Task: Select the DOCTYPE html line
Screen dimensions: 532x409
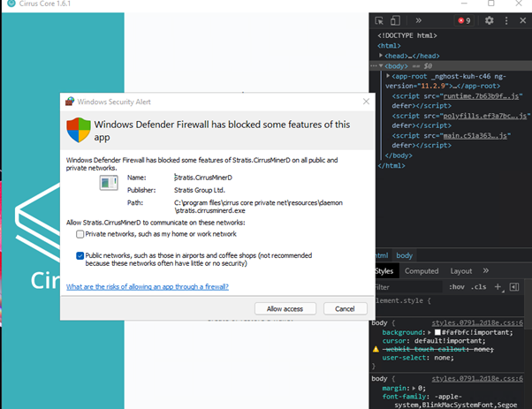Action: (x=407, y=35)
